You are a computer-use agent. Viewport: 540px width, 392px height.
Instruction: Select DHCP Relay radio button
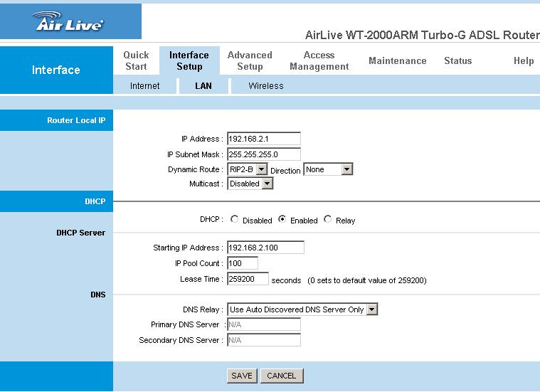coord(327,219)
